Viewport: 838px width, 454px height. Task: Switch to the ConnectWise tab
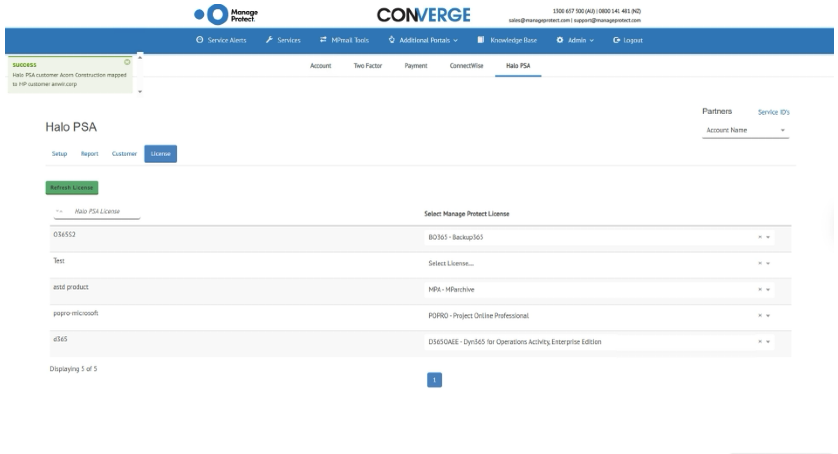point(466,66)
